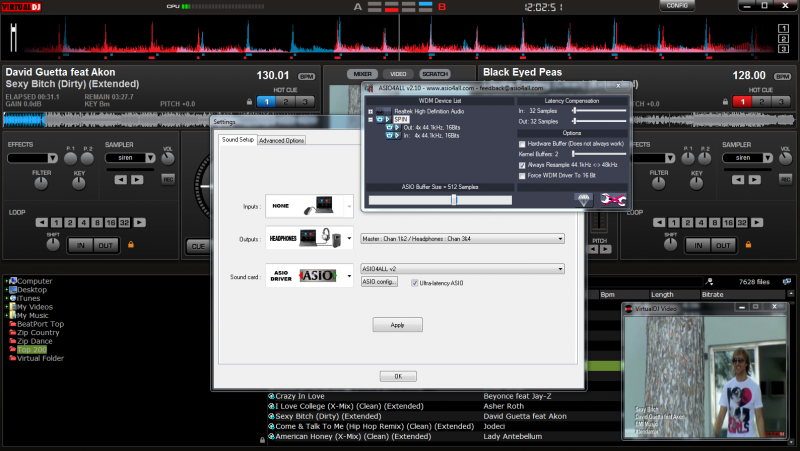Switch to the MIXER panel tab
The image size is (800, 451).
pos(362,74)
